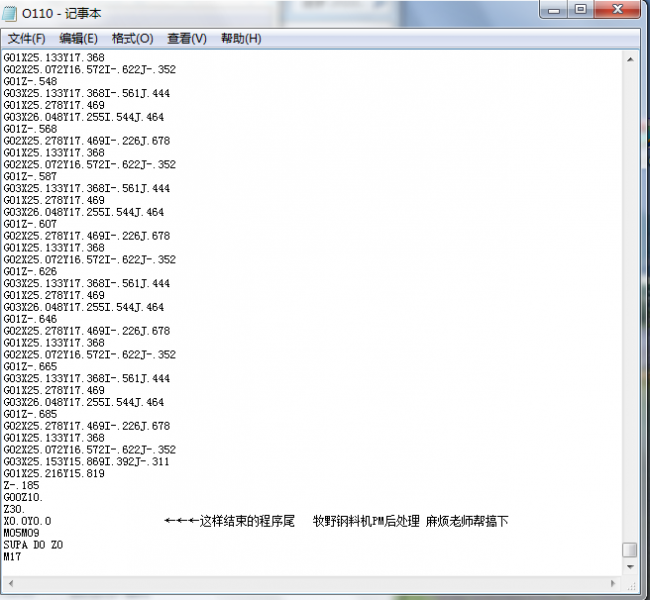Image resolution: width=650 pixels, height=600 pixels.
Task: Click the line M05M09
Action: pyautogui.click(x=21, y=533)
